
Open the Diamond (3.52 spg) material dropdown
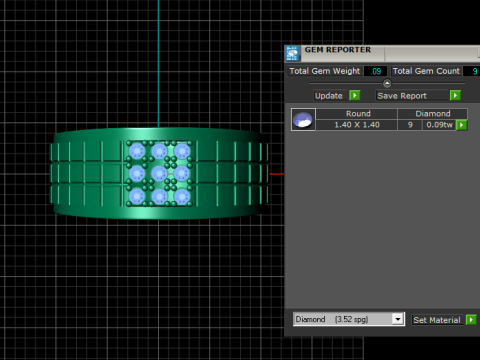398,319
